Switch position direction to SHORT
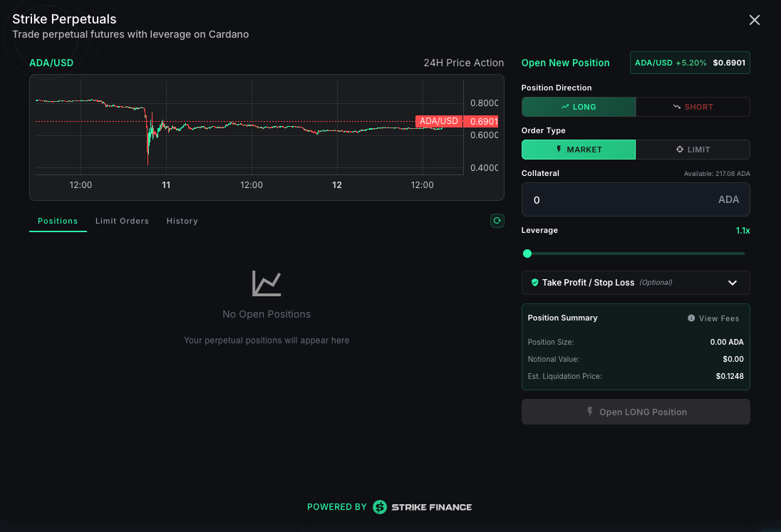 (693, 106)
